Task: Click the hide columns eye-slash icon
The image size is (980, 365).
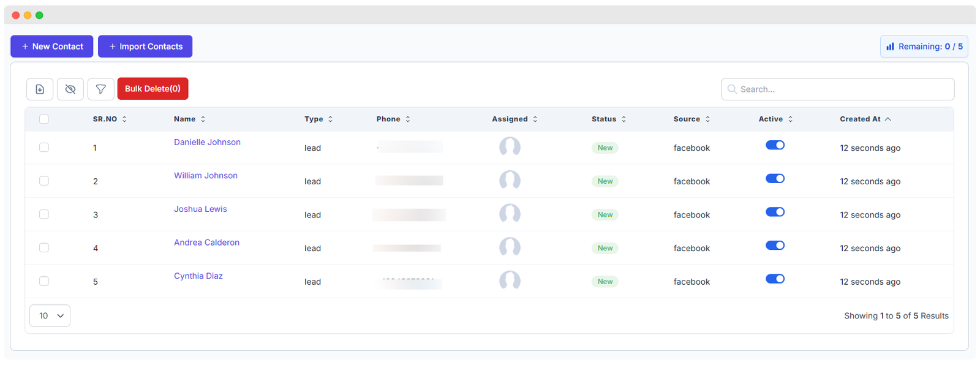Action: click(70, 89)
